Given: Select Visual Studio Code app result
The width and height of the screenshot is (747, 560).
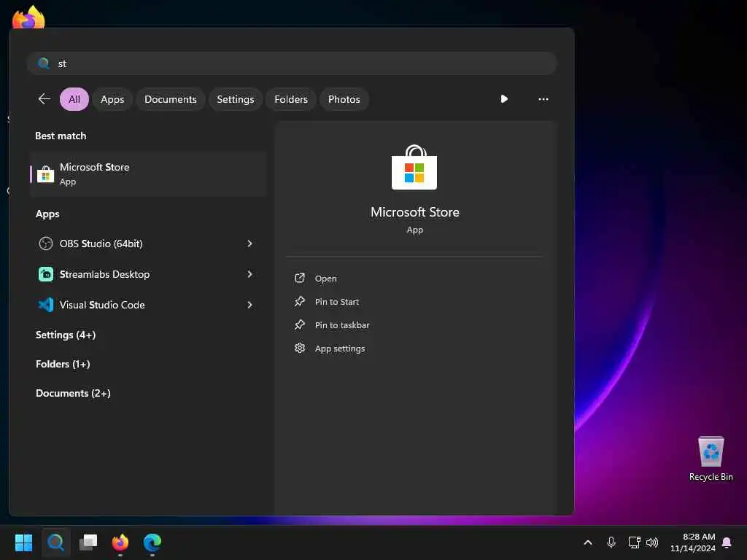Looking at the screenshot, I should click(147, 305).
